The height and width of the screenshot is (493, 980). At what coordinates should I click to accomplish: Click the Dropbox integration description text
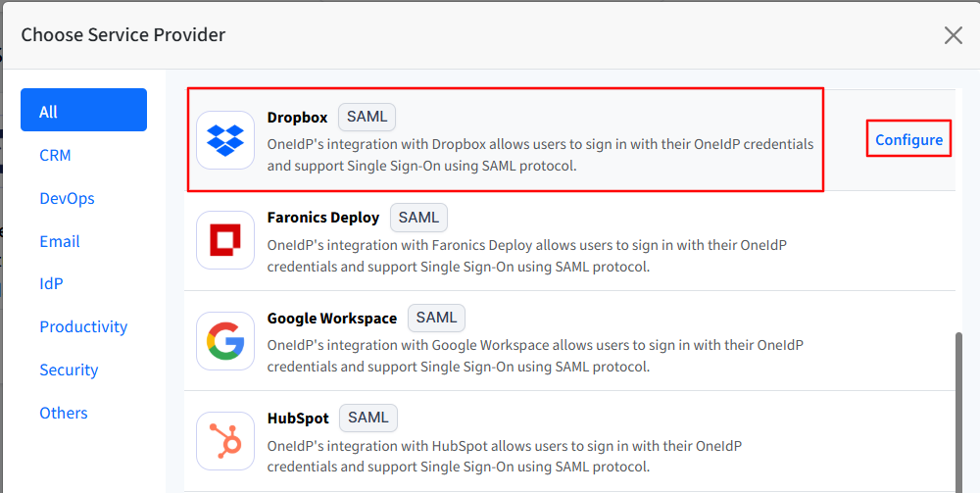[x=540, y=155]
